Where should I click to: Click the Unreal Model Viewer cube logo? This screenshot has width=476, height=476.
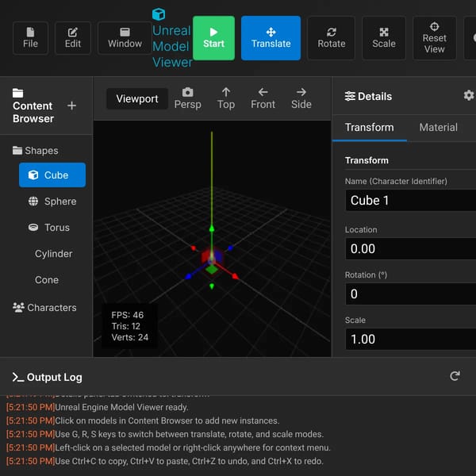(159, 14)
